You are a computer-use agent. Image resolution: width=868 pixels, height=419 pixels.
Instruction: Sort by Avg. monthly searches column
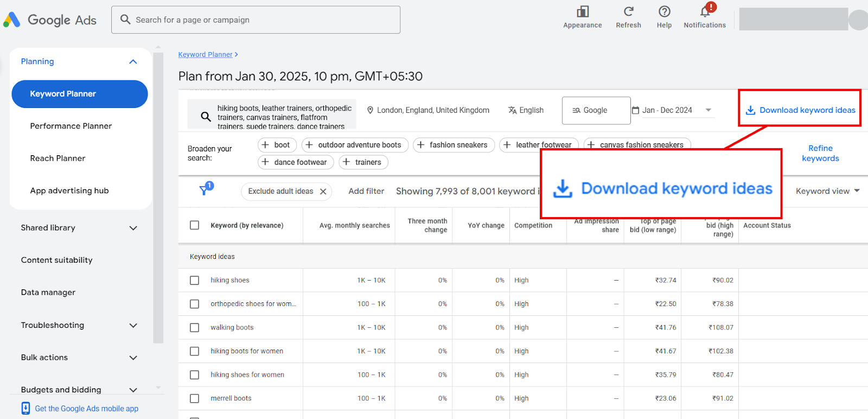click(355, 225)
